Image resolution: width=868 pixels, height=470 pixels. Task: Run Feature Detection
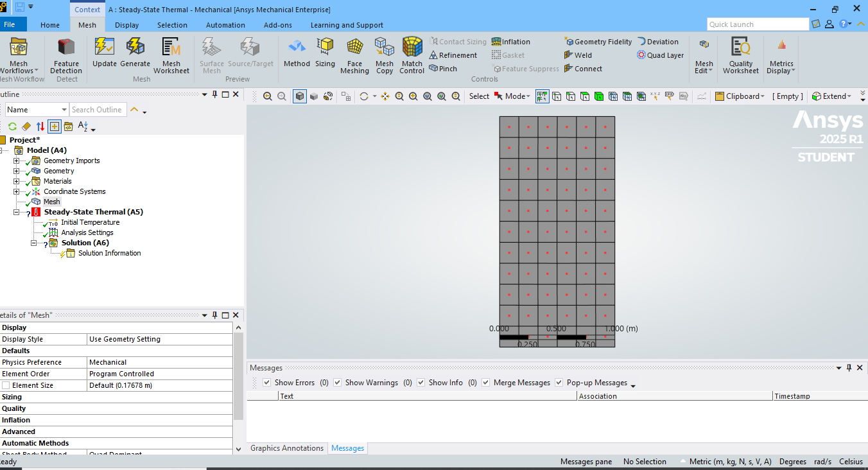(x=66, y=56)
